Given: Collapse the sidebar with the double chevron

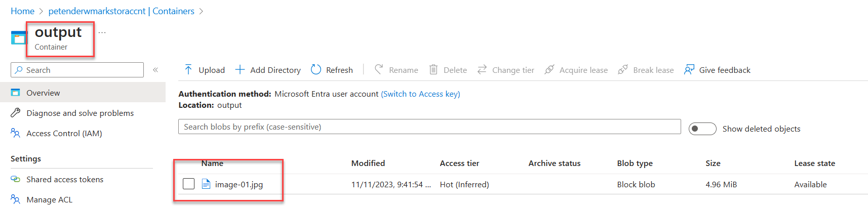Looking at the screenshot, I should [155, 70].
